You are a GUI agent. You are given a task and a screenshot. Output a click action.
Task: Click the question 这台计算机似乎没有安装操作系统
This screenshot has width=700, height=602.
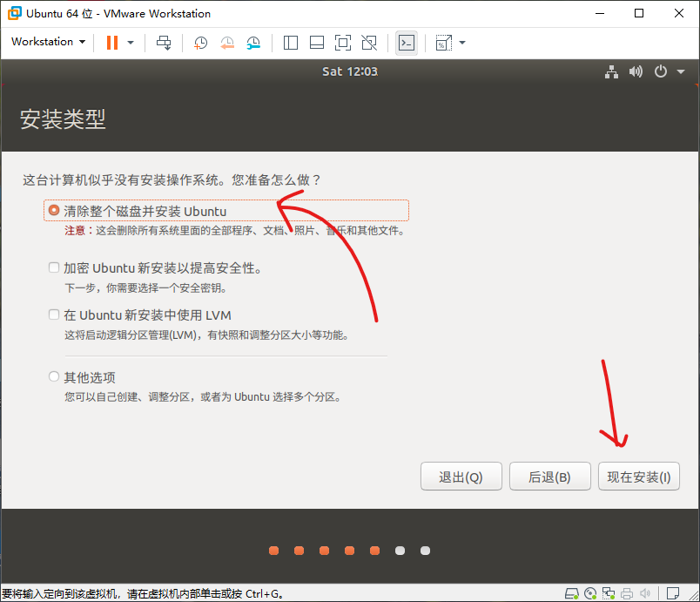coord(172,180)
